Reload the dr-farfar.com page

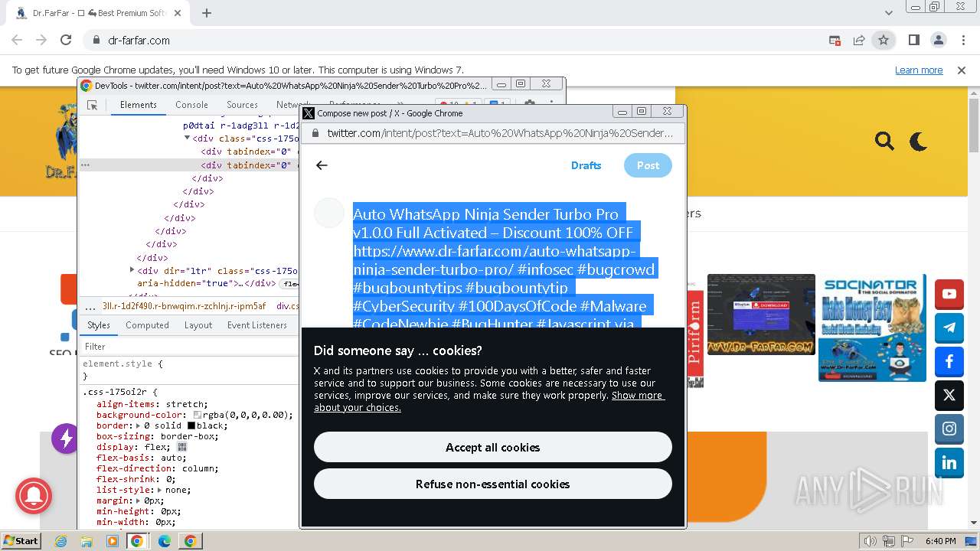[66, 40]
